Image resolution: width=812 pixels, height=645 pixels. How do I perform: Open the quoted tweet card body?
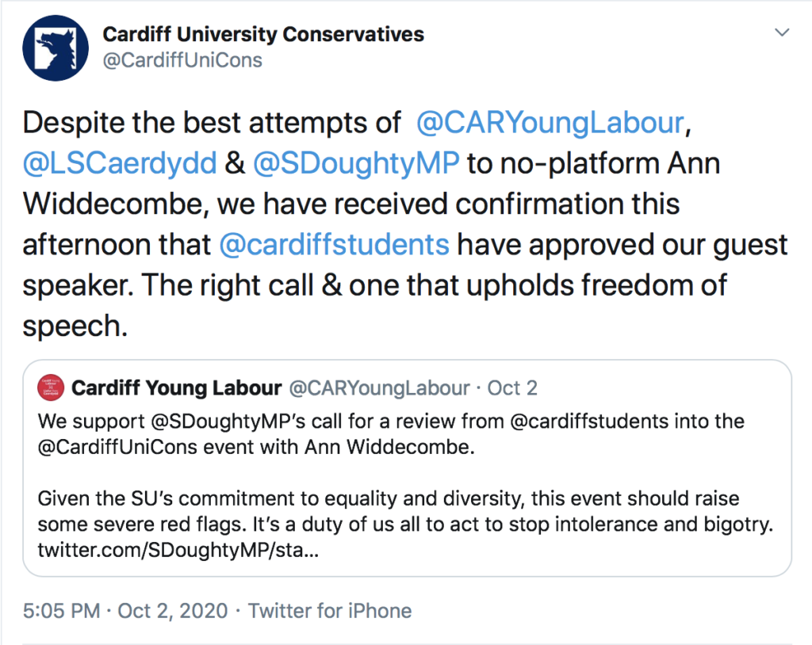[x=407, y=468]
